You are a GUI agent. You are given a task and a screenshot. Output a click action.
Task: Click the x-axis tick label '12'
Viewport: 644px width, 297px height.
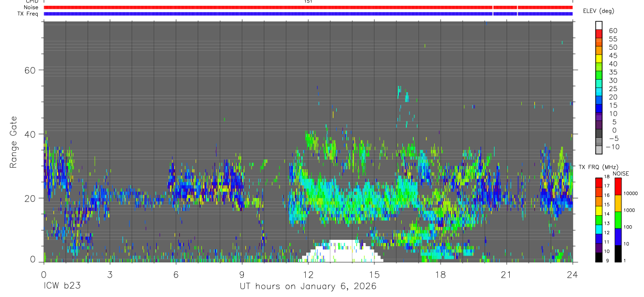[308, 274]
